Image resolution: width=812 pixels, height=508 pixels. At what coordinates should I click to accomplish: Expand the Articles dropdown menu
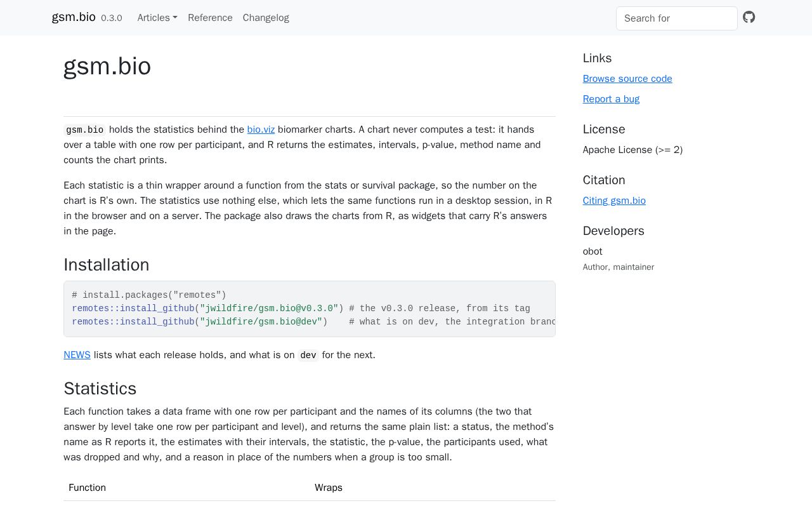tap(157, 18)
